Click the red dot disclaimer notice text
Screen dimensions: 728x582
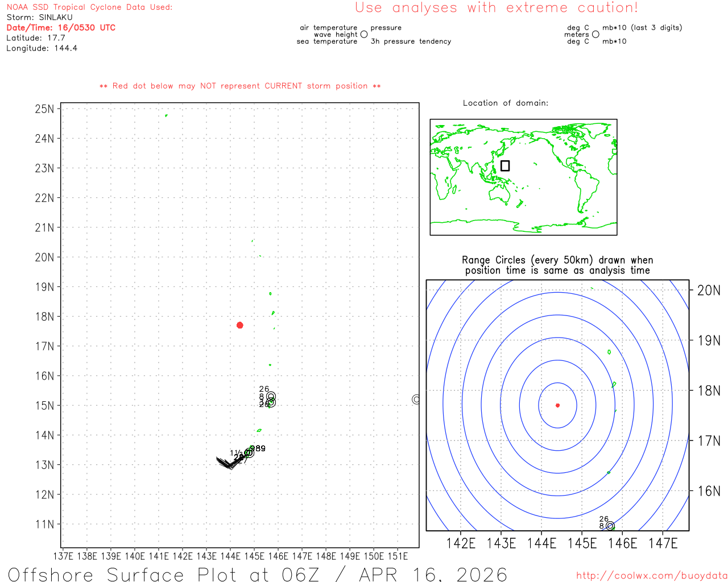pos(240,86)
